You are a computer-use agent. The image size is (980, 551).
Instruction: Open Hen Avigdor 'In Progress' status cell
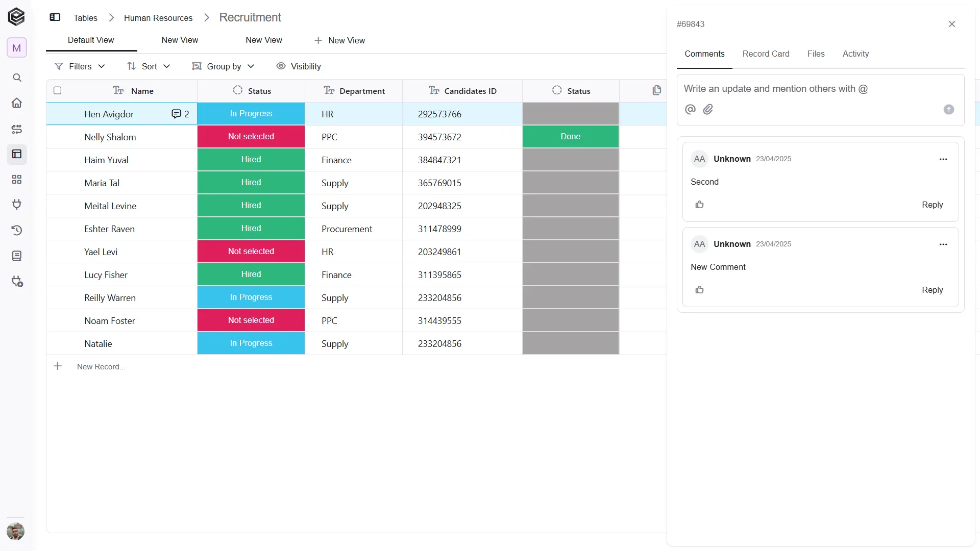[251, 114]
